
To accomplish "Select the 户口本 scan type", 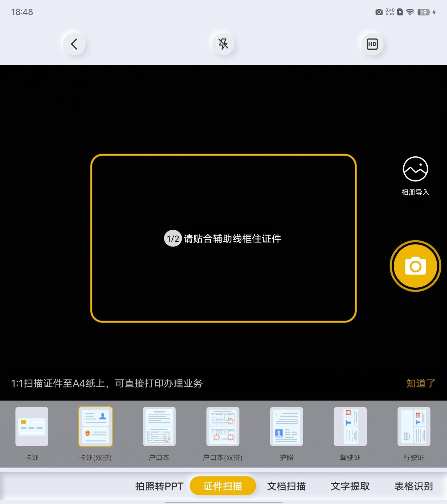I will coord(159,434).
